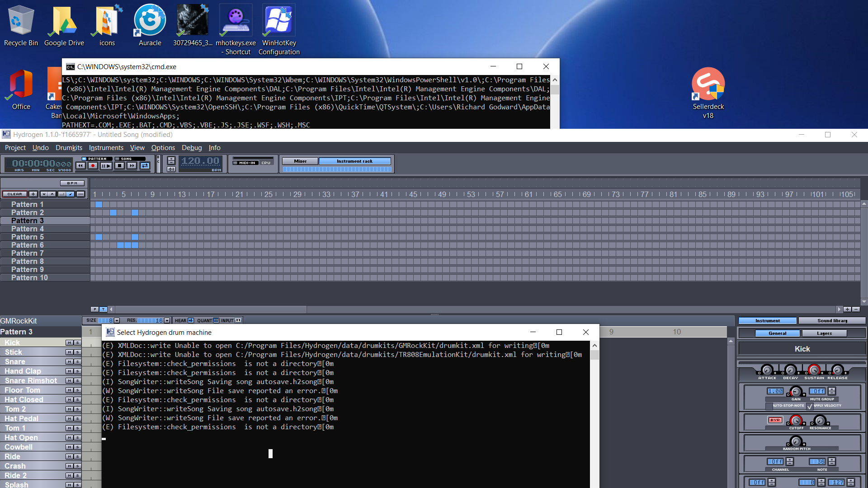This screenshot has height=488, width=868.
Task: Uncheck the APPLY VELOCITY checkbox
Action: coord(810,407)
